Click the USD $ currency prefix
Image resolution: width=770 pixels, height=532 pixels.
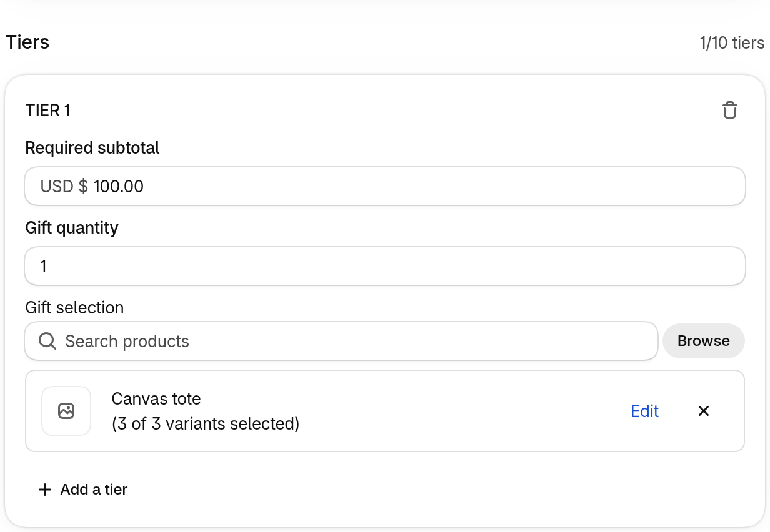click(x=64, y=186)
